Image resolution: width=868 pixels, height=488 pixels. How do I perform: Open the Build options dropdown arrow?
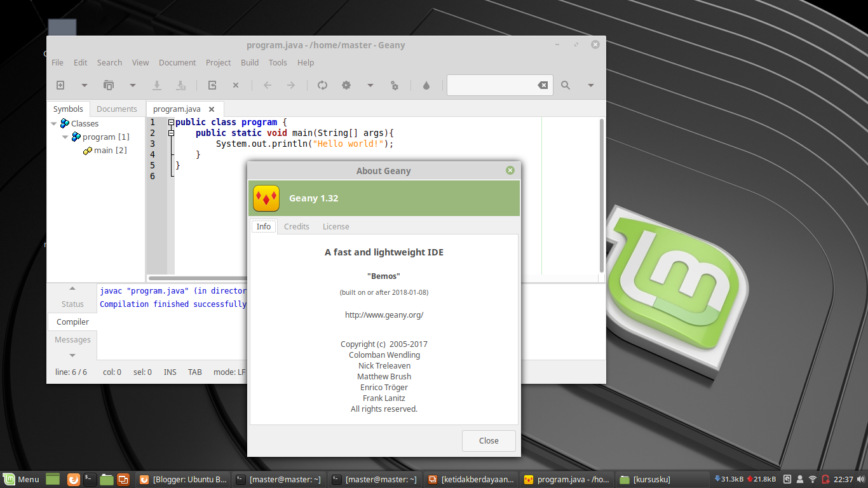tap(370, 85)
